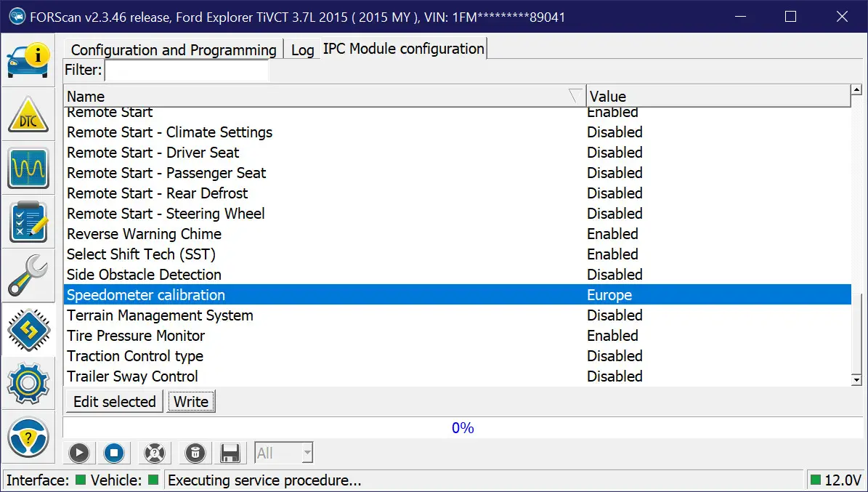Click the Value column header
This screenshot has height=492, width=868.
coord(718,96)
